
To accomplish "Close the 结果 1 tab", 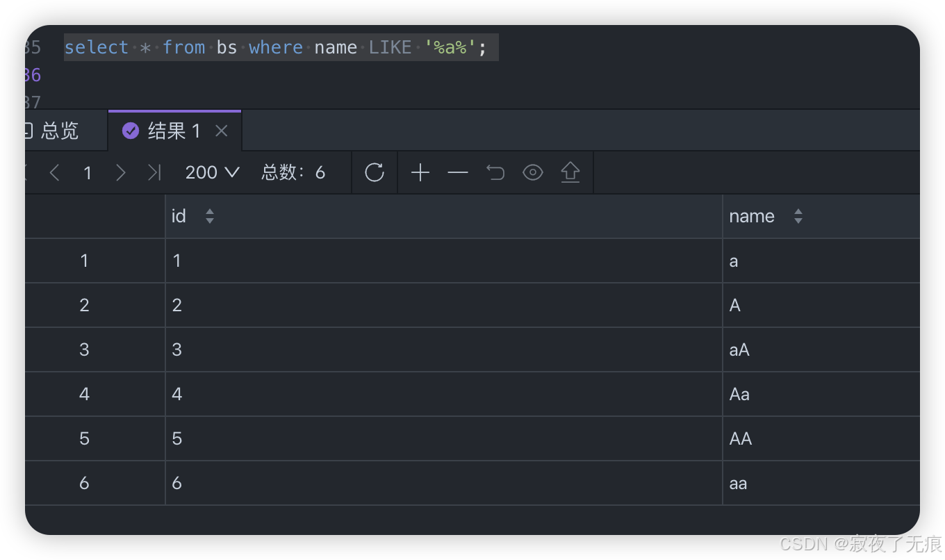I will click(222, 131).
